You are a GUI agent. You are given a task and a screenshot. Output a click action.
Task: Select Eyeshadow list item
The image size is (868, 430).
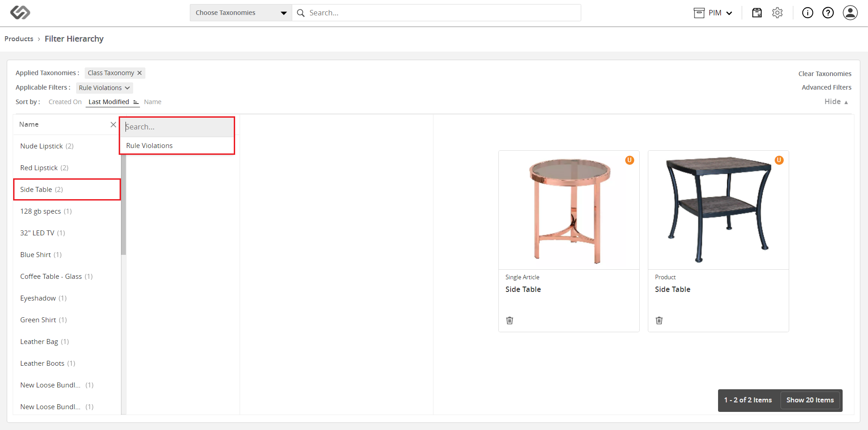pos(67,298)
